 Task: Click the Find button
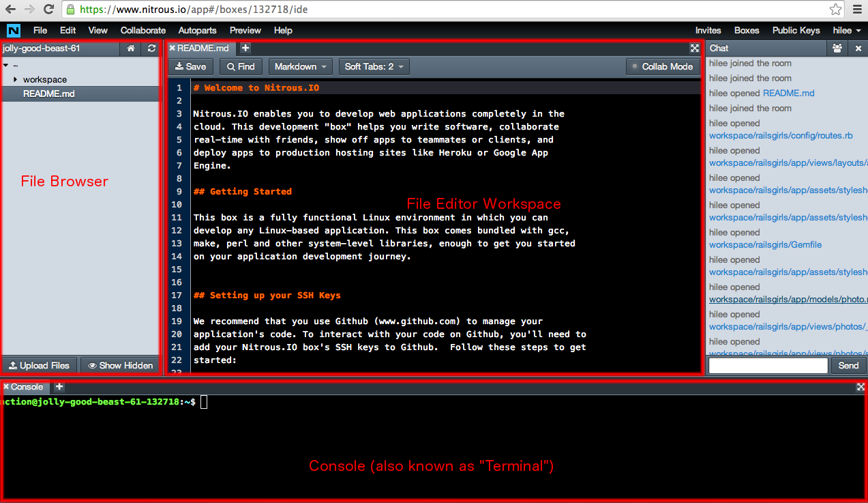(241, 66)
